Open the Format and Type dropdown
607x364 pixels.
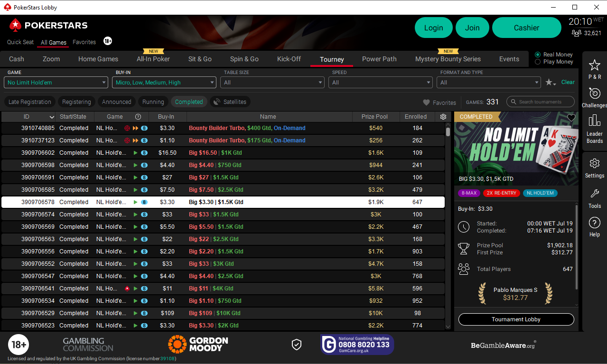point(489,83)
